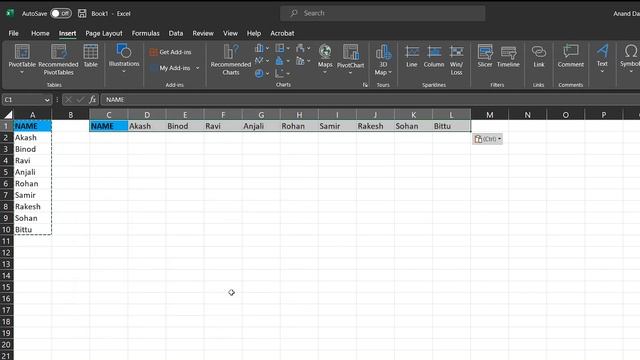Select cell K1 containing Sohan

(413, 126)
